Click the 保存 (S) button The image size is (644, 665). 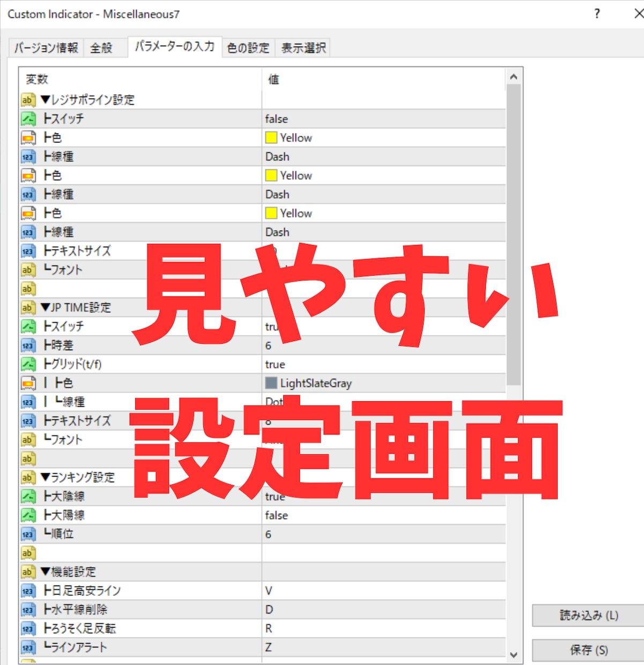tap(589, 651)
